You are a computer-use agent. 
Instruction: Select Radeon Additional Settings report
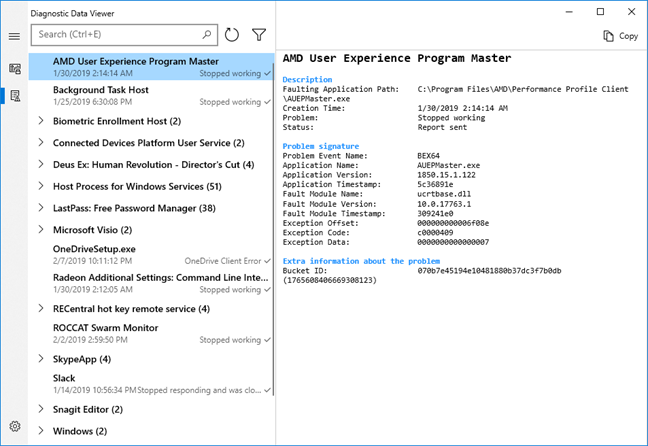coord(151,283)
